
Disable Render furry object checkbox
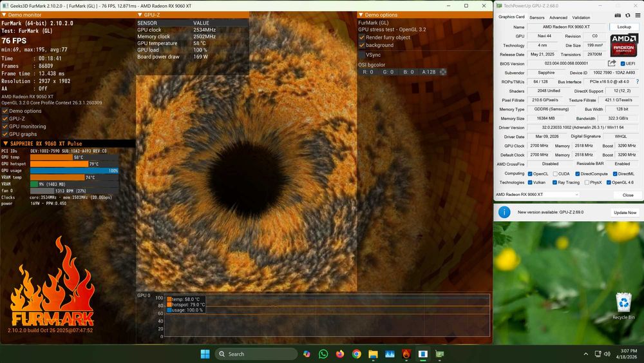coord(362,37)
